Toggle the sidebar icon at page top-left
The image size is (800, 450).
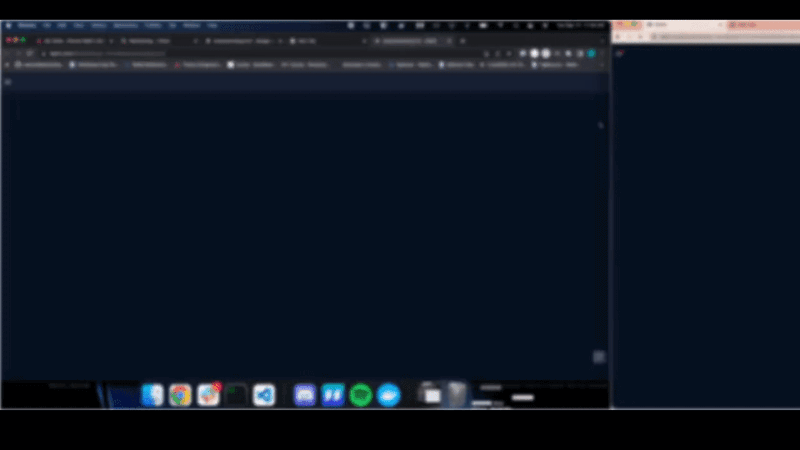(x=8, y=82)
